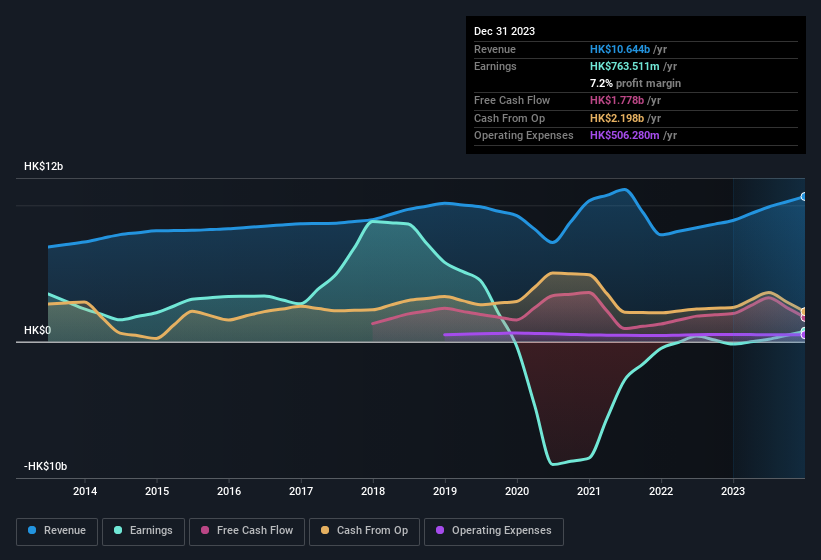Select the 2016 x-axis year label
The height and width of the screenshot is (560, 821).
(229, 491)
